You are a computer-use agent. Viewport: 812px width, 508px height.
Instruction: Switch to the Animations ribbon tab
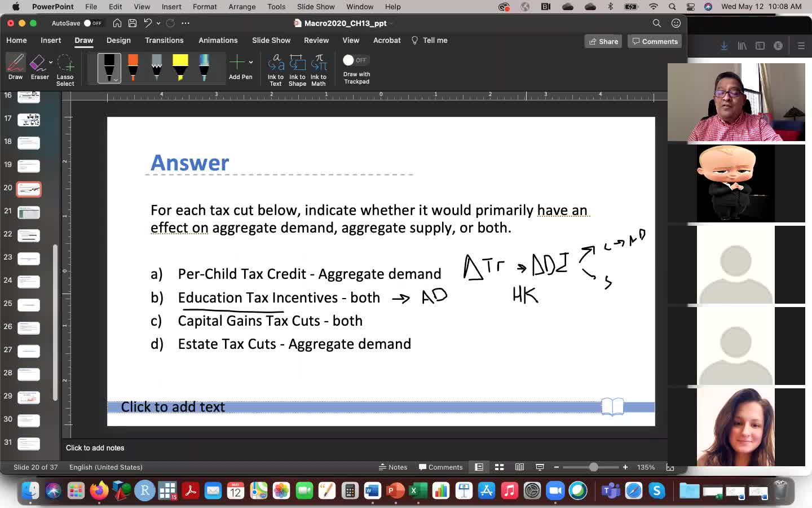click(x=218, y=41)
